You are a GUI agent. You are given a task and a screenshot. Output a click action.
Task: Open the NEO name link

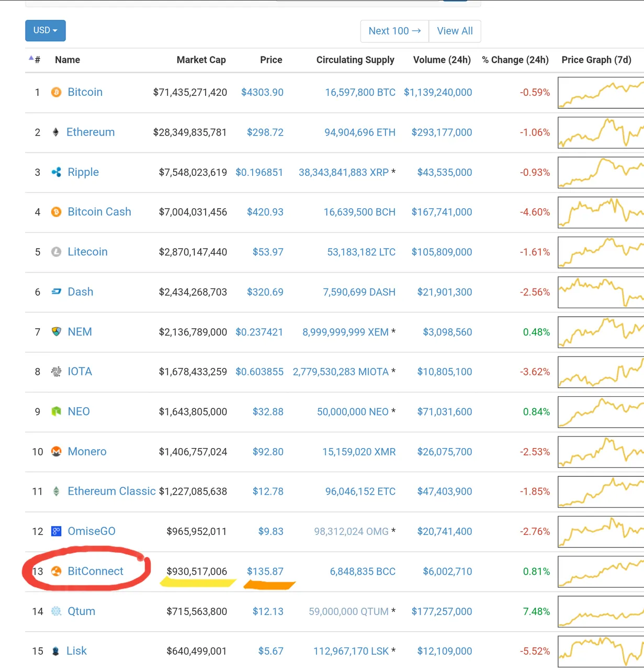pyautogui.click(x=78, y=411)
